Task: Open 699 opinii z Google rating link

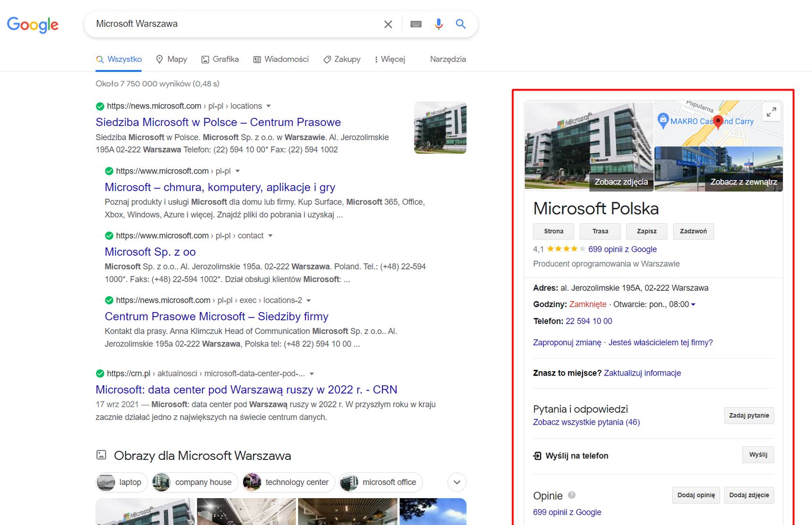Action: [622, 250]
